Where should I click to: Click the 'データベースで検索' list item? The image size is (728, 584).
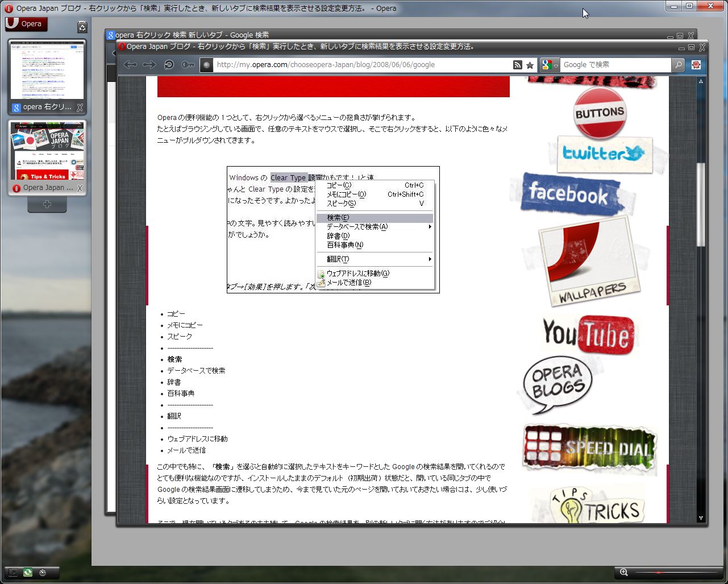196,371
